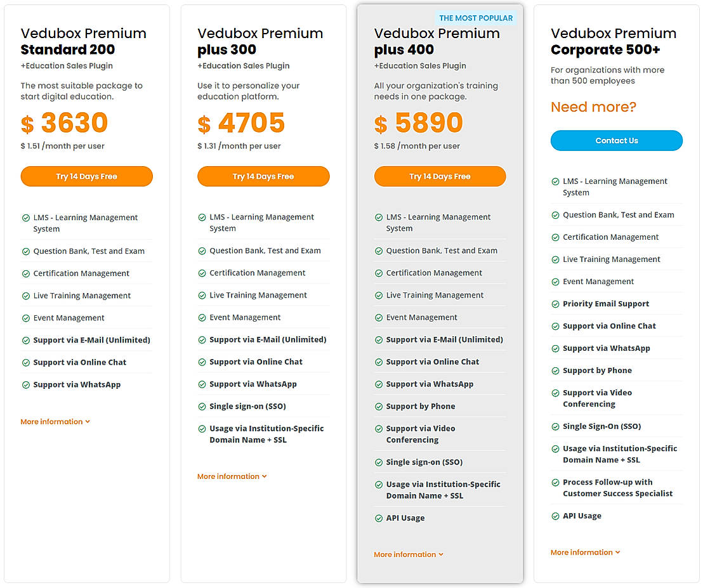Expand More information under plus 300 plan
703x588 pixels.
[232, 476]
